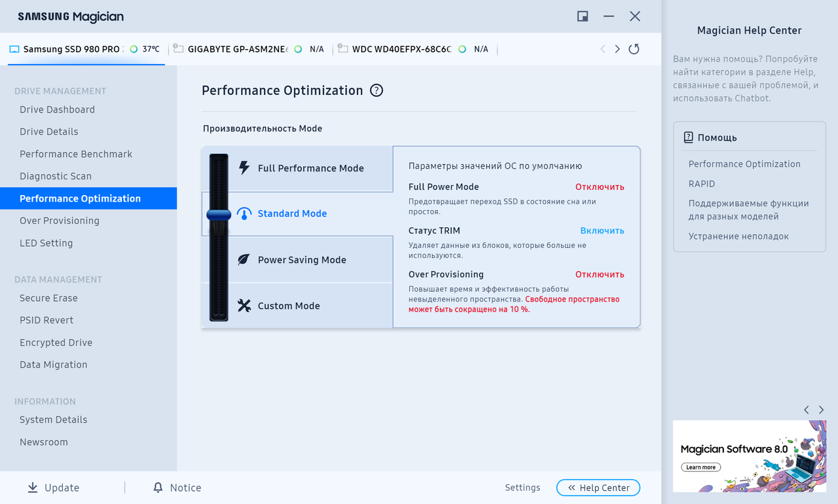This screenshot has height=504, width=838.
Task: Select Samsung SSD 980 PRO drive tab
Action: click(x=86, y=49)
